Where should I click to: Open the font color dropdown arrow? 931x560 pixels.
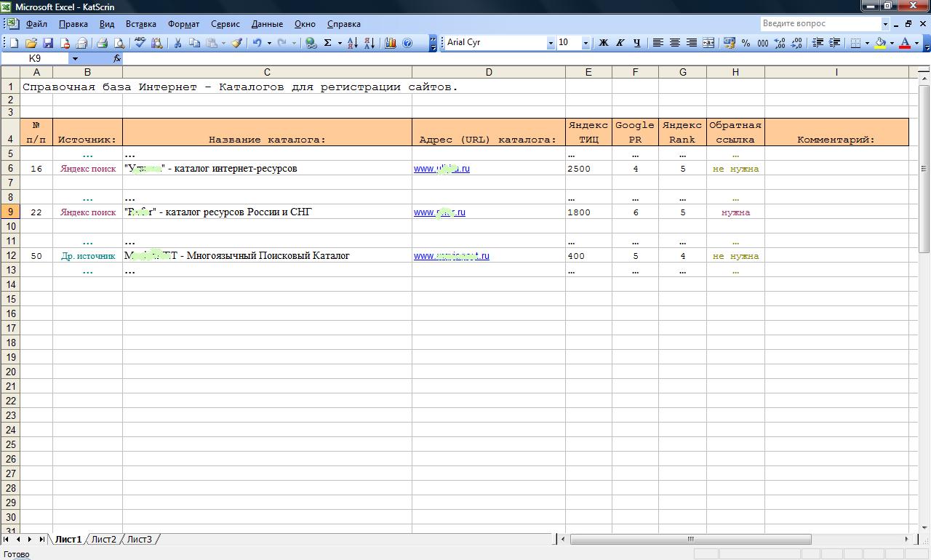coord(916,43)
